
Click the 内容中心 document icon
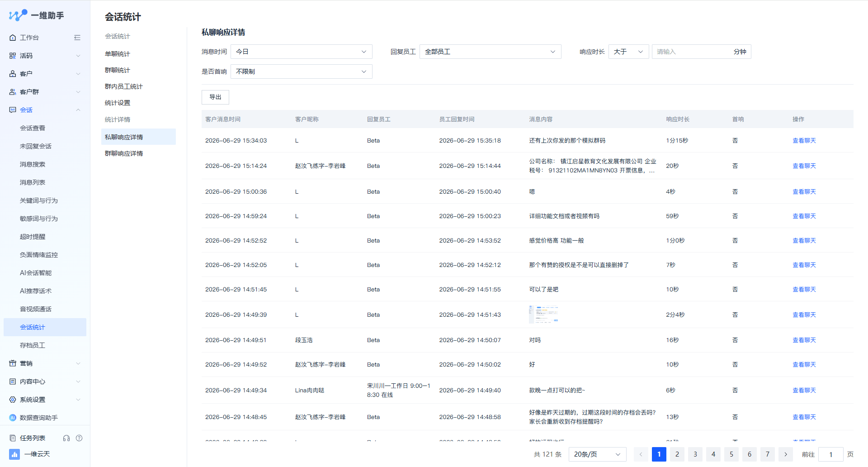pos(13,381)
